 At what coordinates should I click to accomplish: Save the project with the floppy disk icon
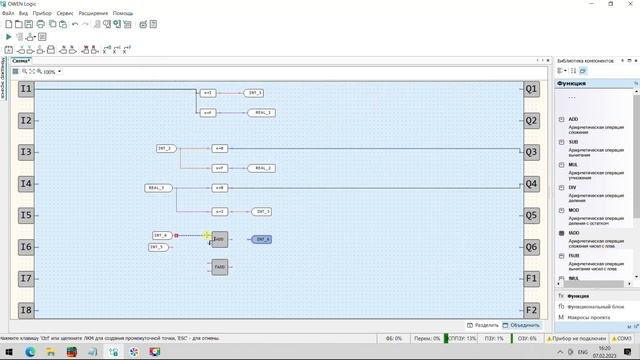click(29, 24)
